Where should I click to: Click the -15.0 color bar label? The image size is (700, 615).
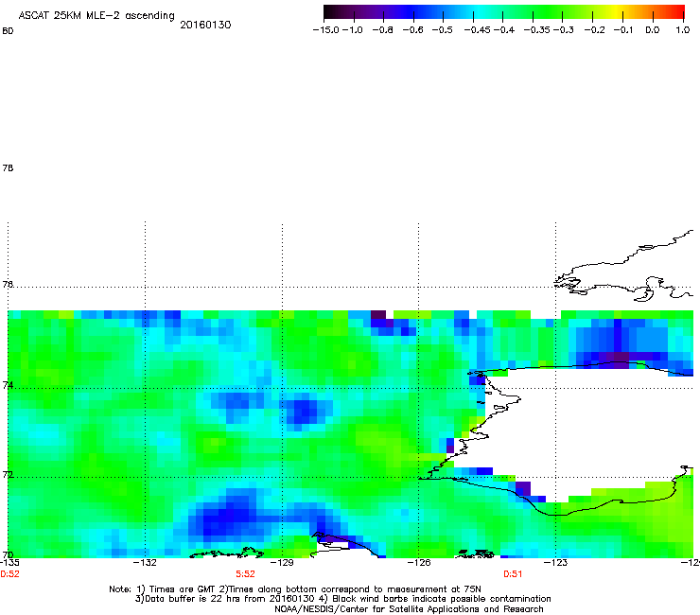pos(326,30)
